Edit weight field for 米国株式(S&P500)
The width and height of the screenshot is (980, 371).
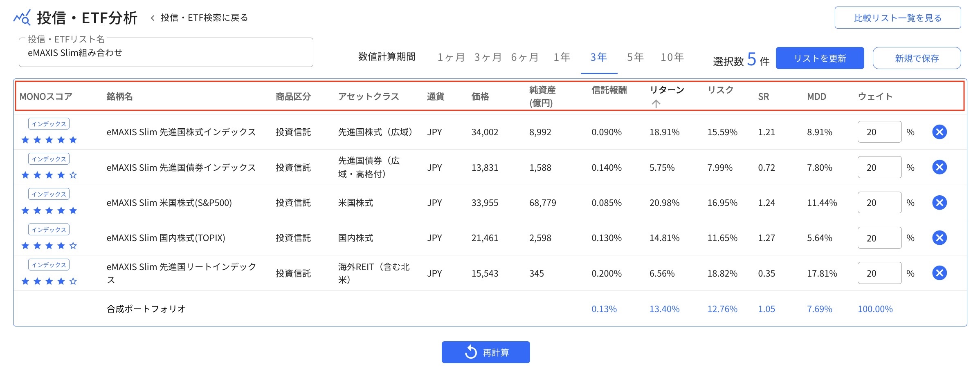[x=879, y=203]
